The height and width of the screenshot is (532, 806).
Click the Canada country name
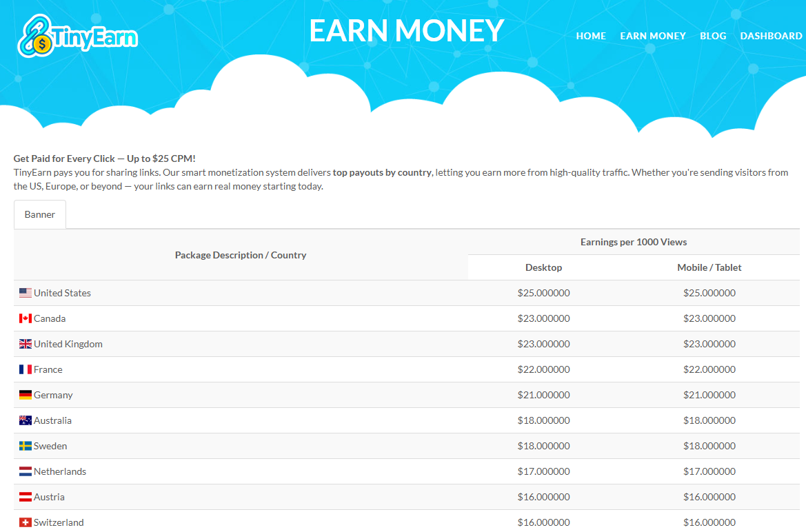50,318
